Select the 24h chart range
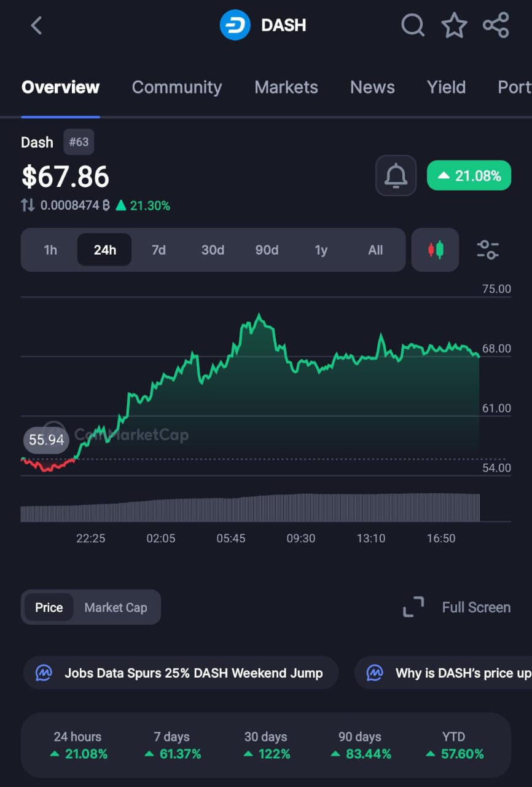 (104, 250)
